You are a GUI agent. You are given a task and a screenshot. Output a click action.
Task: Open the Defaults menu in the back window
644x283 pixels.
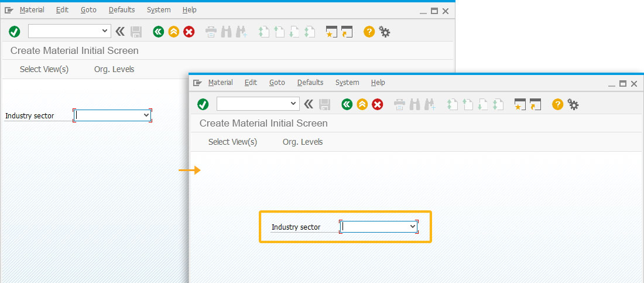pyautogui.click(x=122, y=10)
